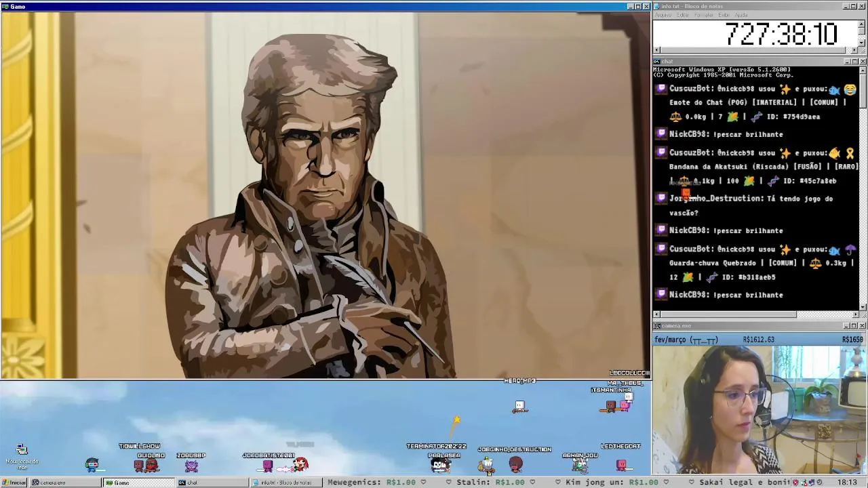
Task: Click system tray clock 18:13
Action: pyautogui.click(x=846, y=483)
